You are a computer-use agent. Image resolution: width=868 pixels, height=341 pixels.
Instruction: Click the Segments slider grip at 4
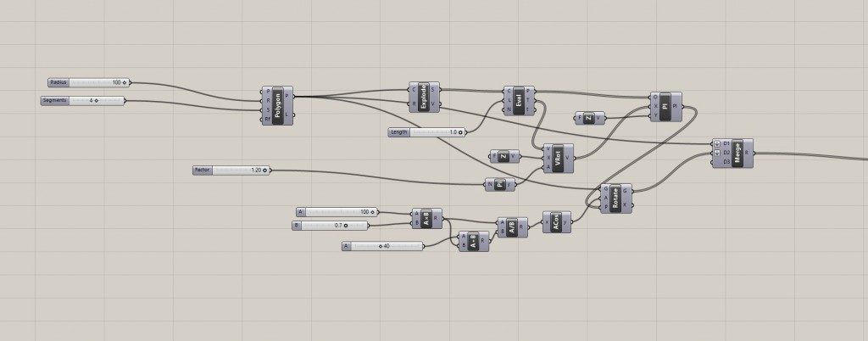click(95, 100)
